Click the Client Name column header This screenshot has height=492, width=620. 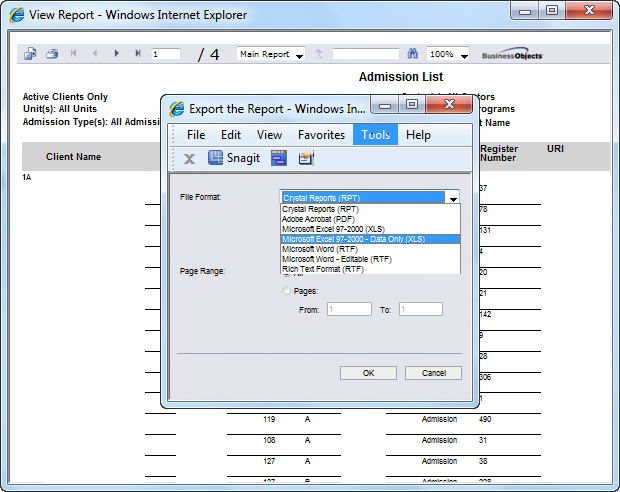click(74, 157)
